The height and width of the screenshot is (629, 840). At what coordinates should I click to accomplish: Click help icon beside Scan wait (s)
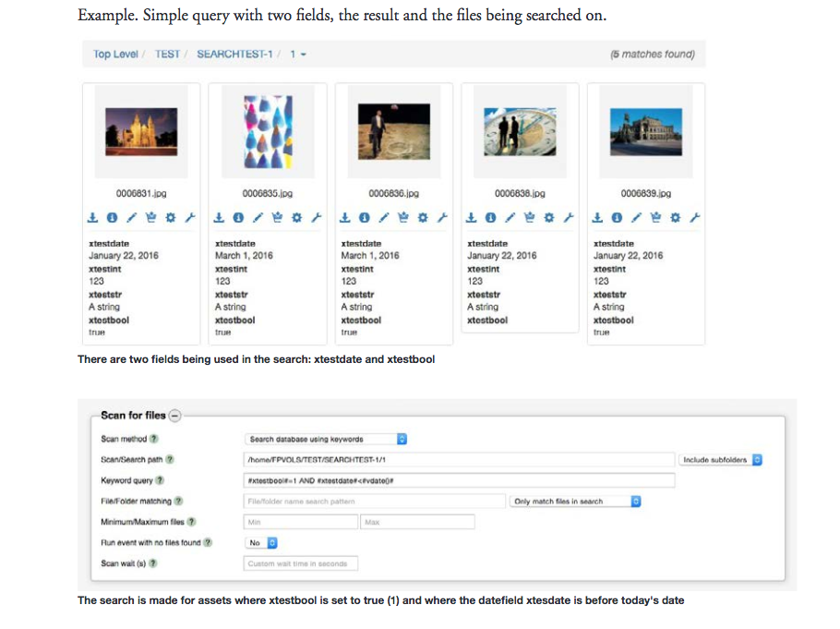[152, 562]
